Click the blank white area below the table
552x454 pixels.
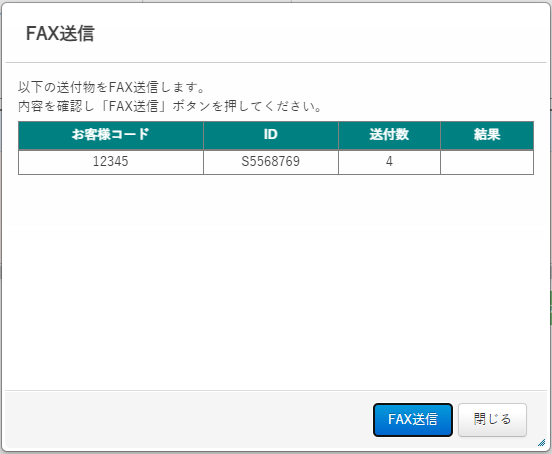click(x=276, y=282)
